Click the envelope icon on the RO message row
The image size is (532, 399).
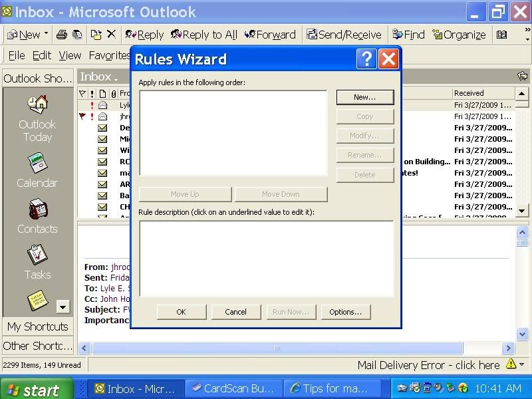point(102,162)
